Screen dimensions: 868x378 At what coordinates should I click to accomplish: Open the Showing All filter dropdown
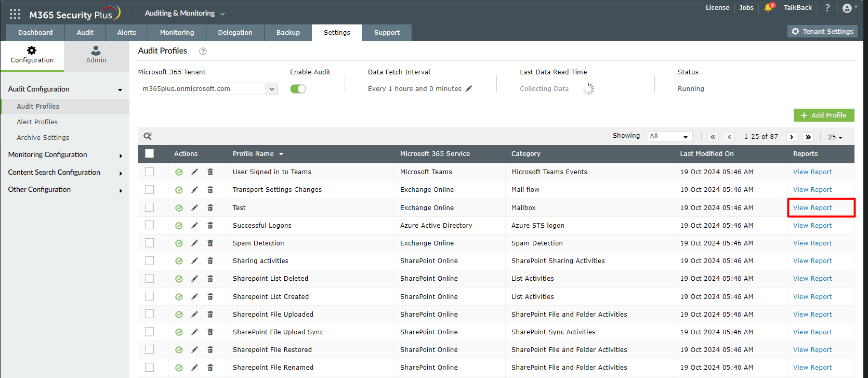click(x=669, y=136)
